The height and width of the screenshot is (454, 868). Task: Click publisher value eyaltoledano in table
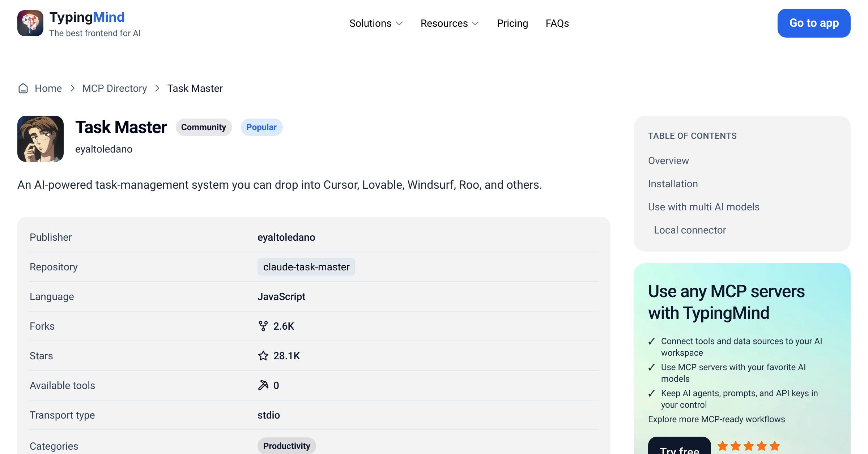coord(286,237)
